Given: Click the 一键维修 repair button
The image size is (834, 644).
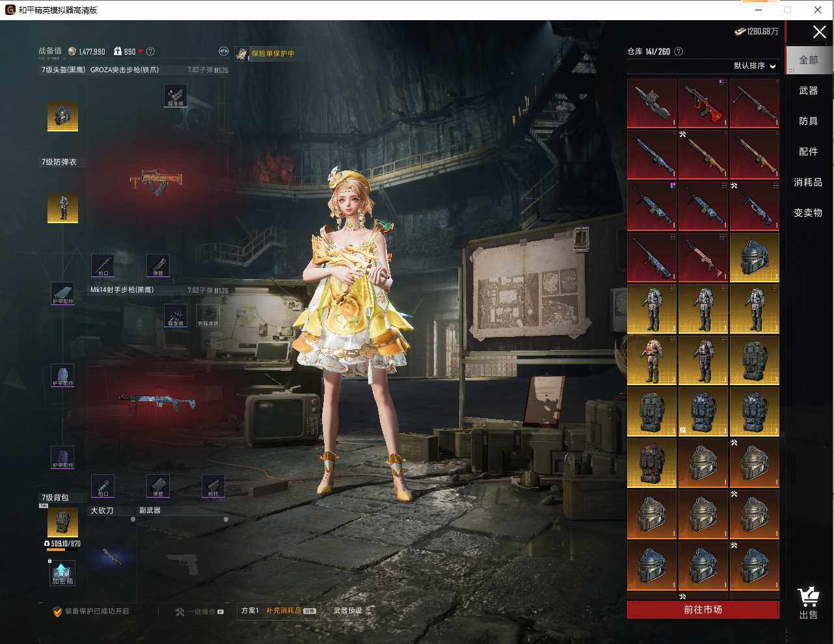Looking at the screenshot, I should tap(200, 611).
